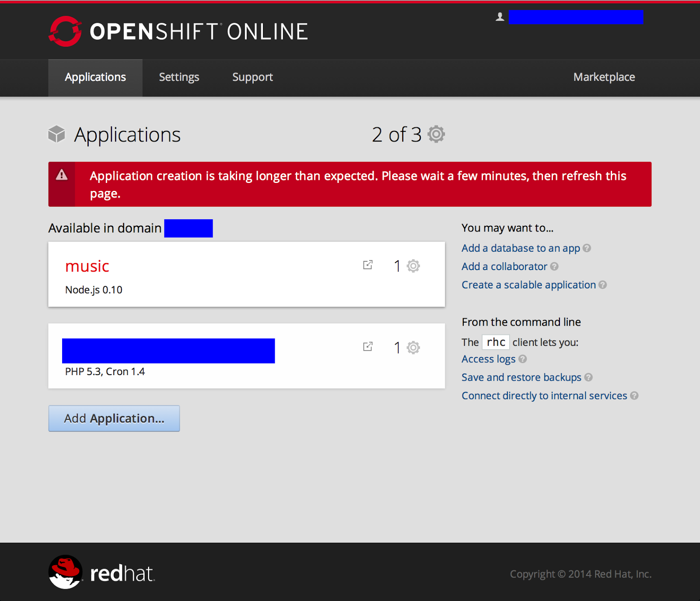Click the 'PHP 5.3, Cron 1.4' text

click(x=105, y=372)
